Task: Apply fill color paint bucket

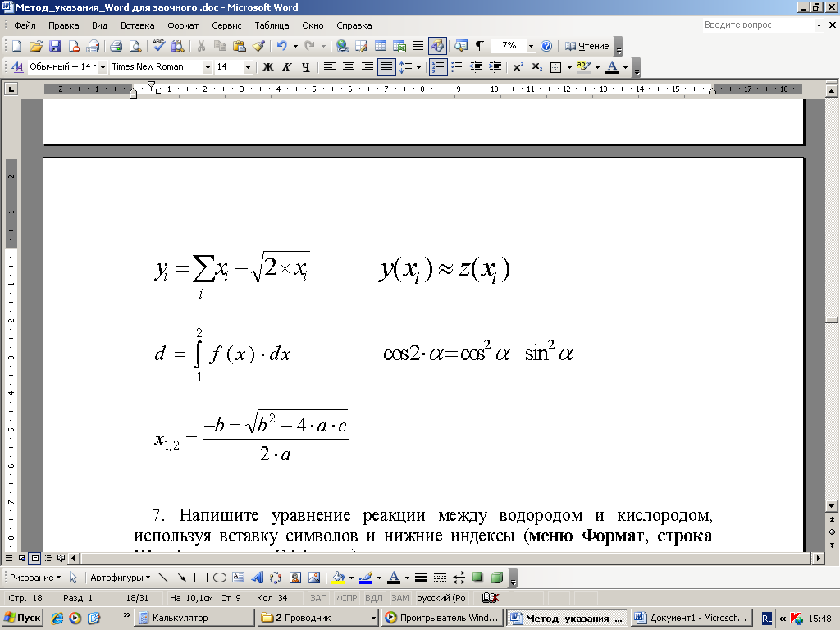Action: click(x=338, y=577)
